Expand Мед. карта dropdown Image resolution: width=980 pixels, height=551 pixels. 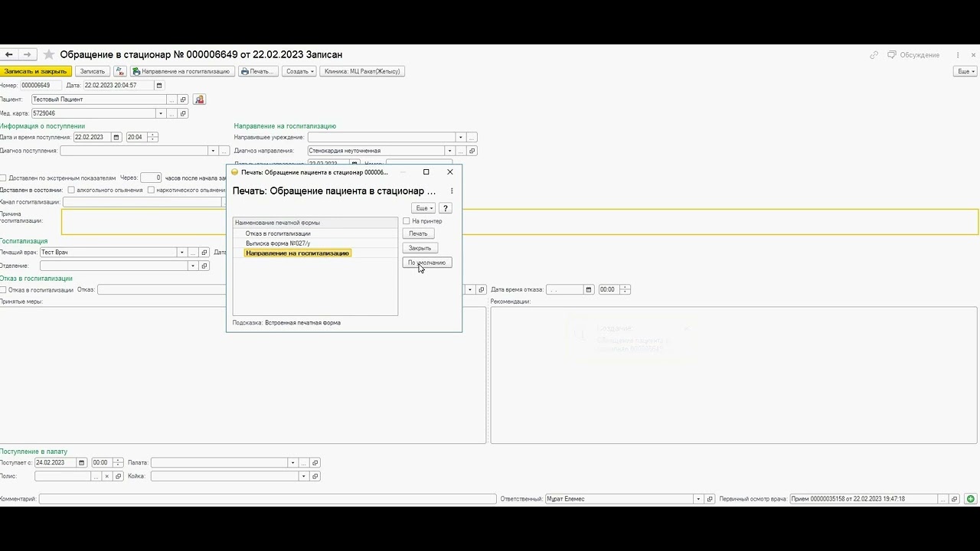click(x=161, y=113)
